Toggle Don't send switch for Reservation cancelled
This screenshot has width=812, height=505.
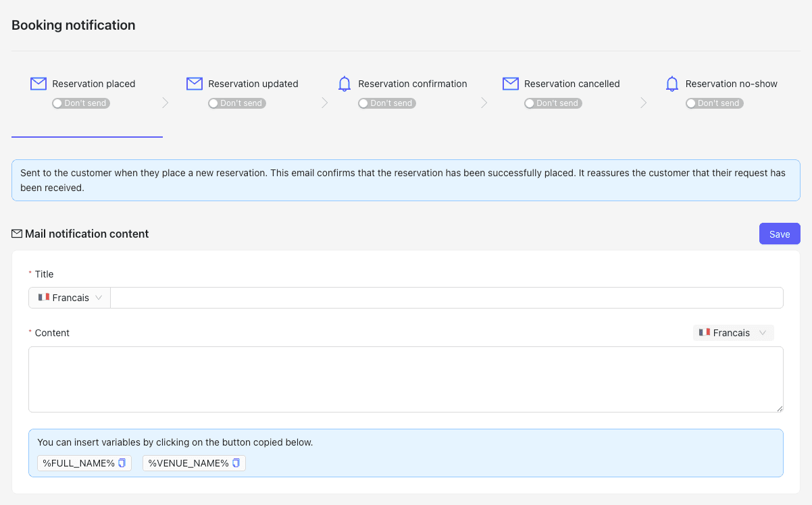[x=553, y=103]
